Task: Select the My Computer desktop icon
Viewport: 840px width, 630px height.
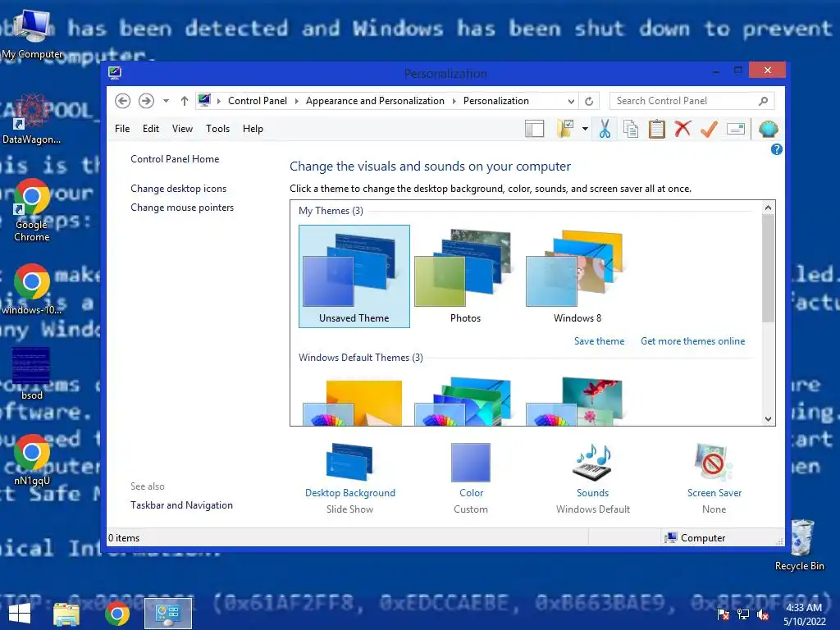Action: [x=32, y=33]
